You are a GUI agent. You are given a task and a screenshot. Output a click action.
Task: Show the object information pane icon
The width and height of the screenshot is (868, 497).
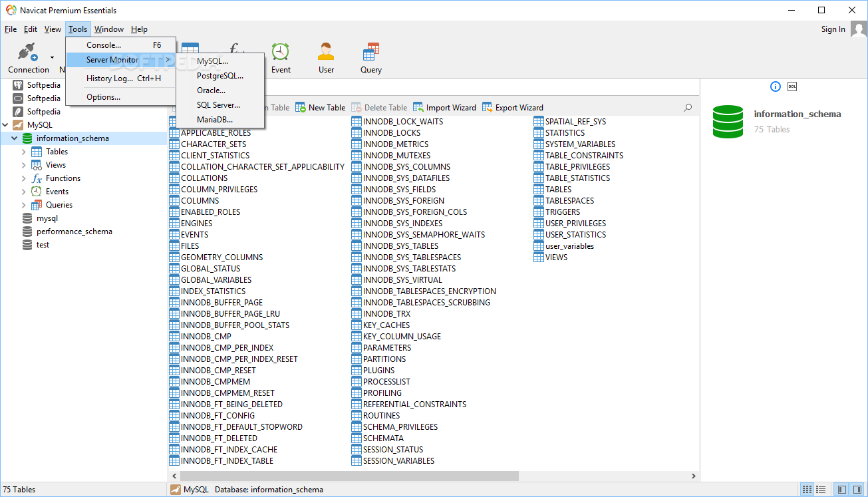point(776,86)
